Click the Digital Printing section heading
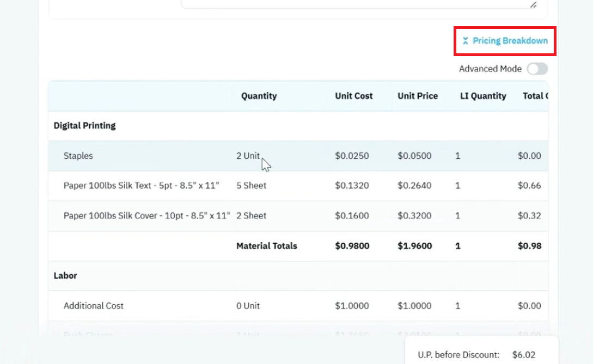Viewport: 593px width, 364px height. 85,126
